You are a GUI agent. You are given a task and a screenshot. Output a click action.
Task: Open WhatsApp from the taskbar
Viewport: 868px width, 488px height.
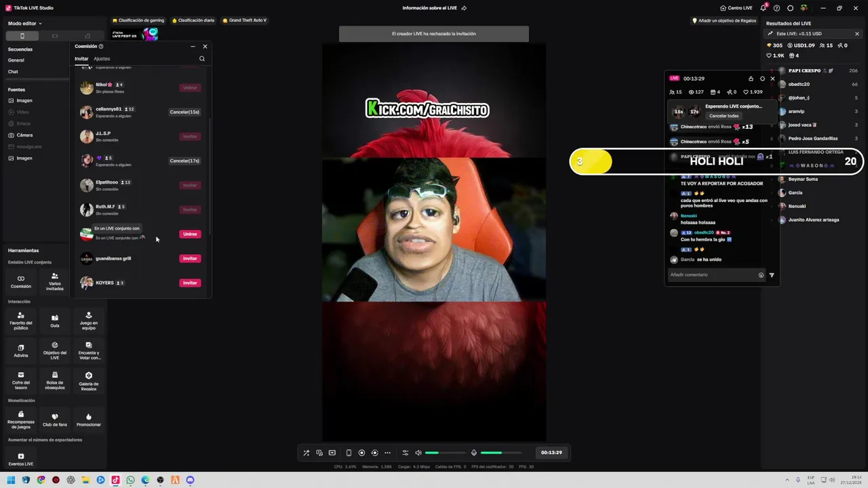(130, 480)
